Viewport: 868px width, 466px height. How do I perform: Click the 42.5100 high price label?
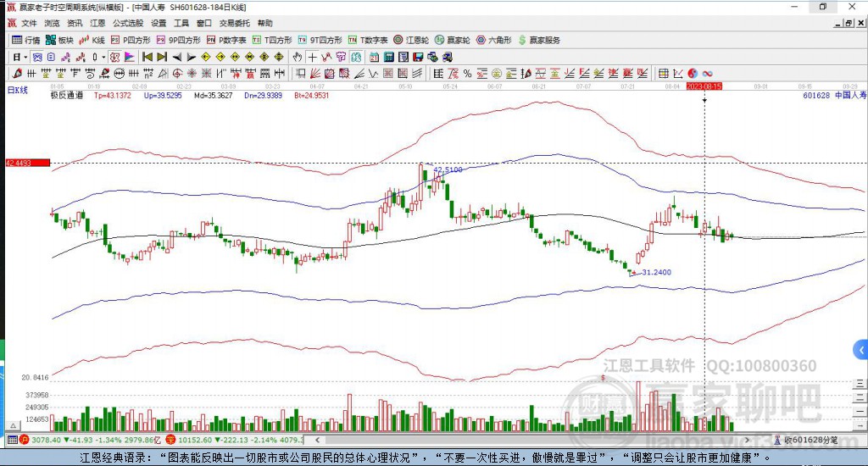point(448,169)
